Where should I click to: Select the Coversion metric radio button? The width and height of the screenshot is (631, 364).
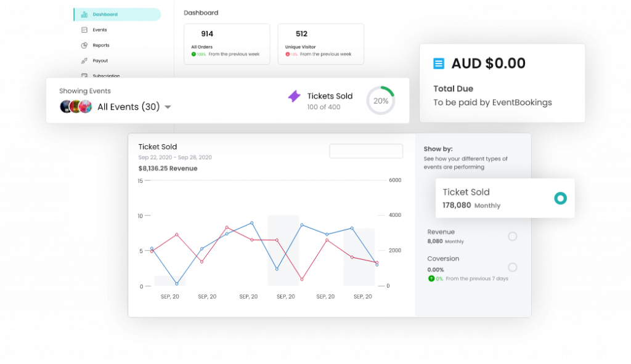tap(513, 268)
